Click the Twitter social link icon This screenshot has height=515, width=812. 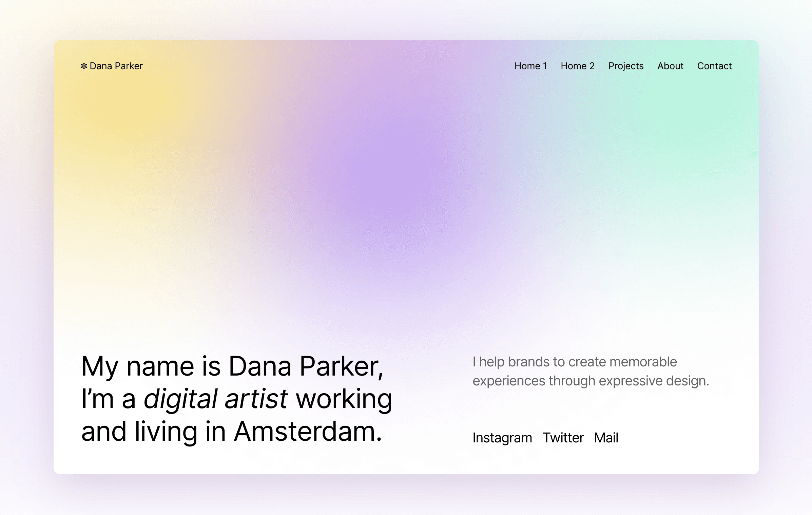pyautogui.click(x=563, y=437)
